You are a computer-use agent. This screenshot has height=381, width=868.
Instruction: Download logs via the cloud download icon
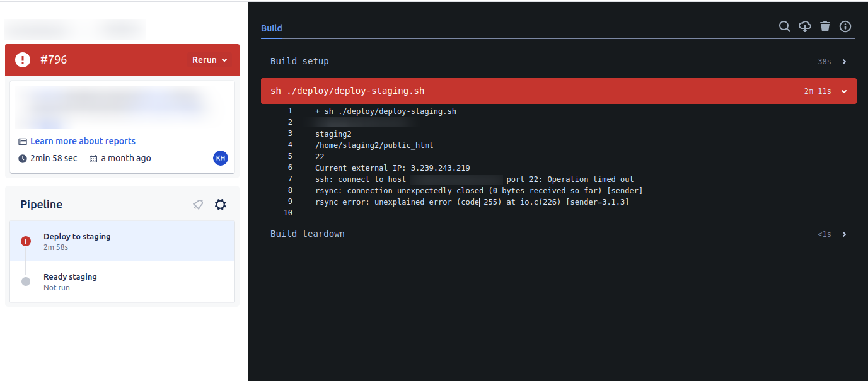pyautogui.click(x=804, y=26)
